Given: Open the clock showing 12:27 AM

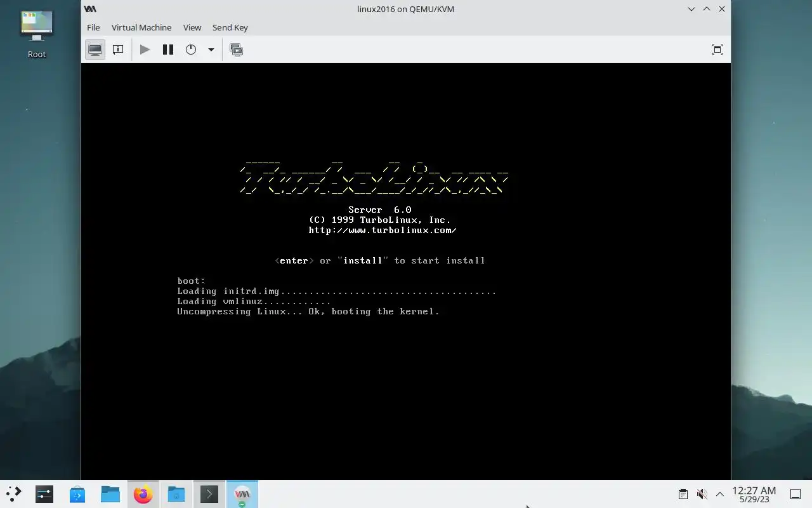Looking at the screenshot, I should 754,494.
